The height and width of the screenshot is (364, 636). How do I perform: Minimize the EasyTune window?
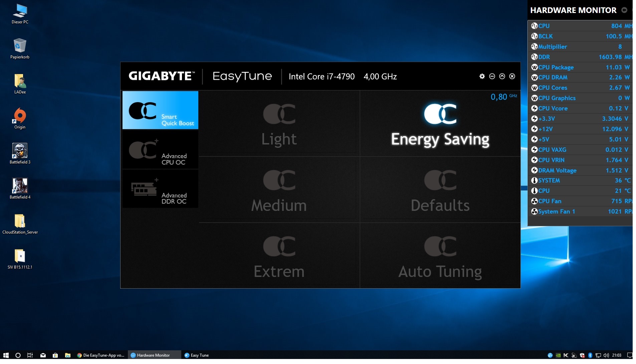(x=492, y=76)
